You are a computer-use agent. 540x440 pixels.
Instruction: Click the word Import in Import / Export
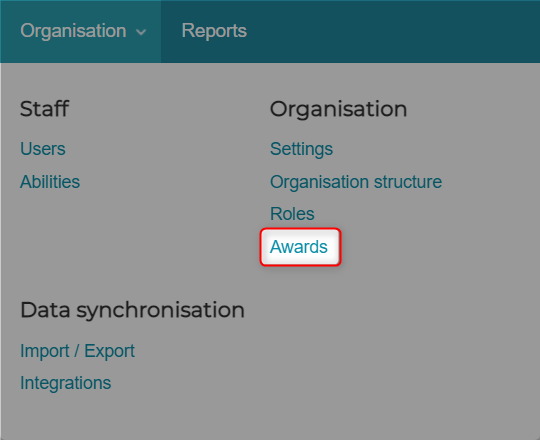[45, 351]
